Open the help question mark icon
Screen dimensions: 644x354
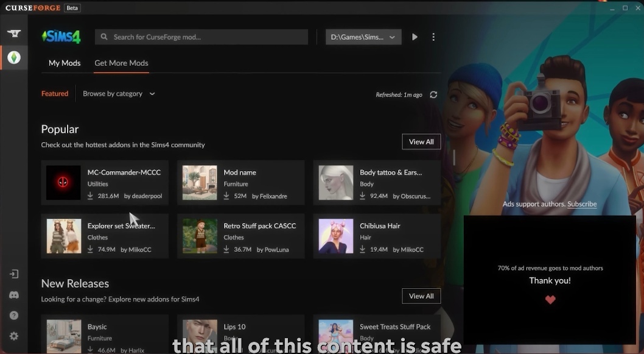[13, 316]
